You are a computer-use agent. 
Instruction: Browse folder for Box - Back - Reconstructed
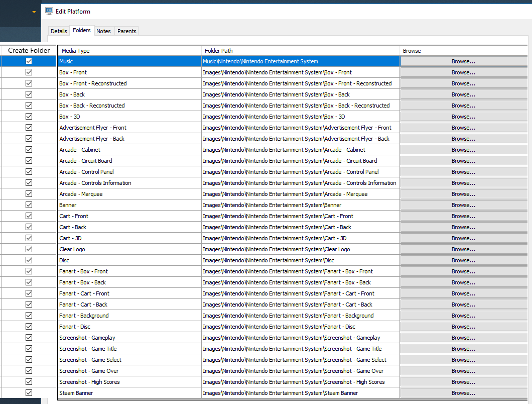(x=463, y=106)
